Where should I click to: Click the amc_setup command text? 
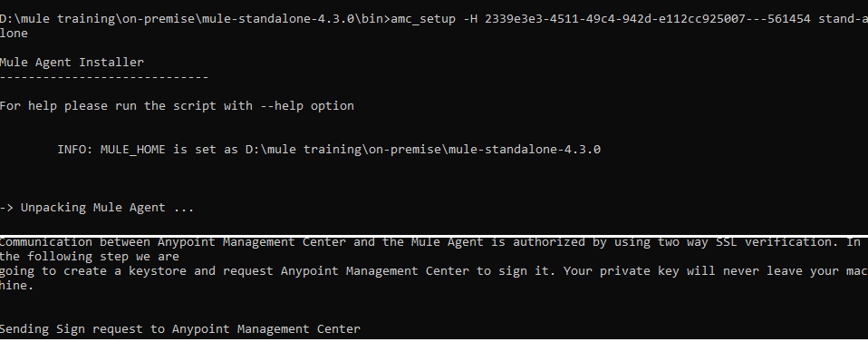coord(423,19)
